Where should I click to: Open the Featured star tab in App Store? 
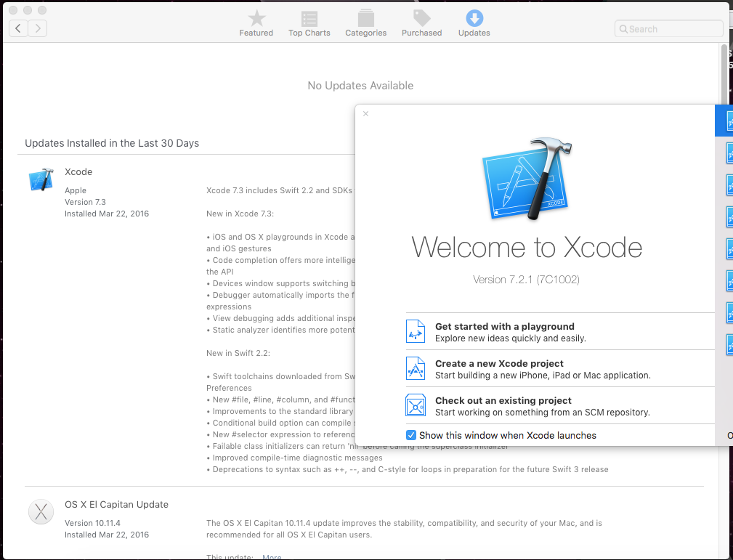pyautogui.click(x=256, y=23)
